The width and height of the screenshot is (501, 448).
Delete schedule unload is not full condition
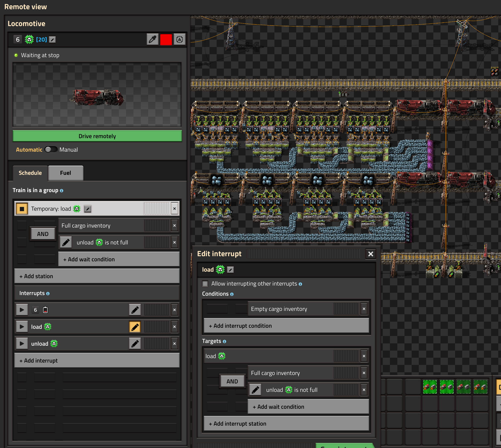point(174,243)
